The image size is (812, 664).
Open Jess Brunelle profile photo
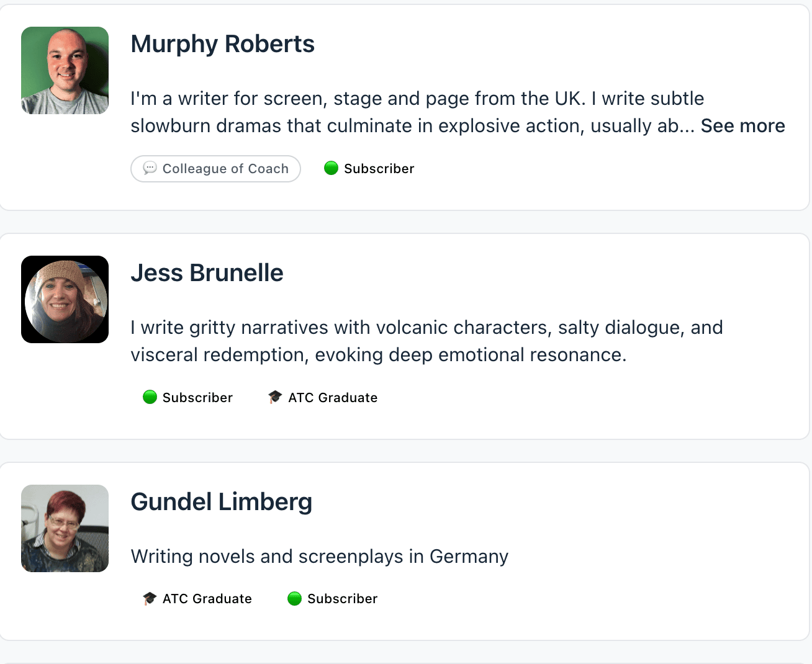[65, 300]
